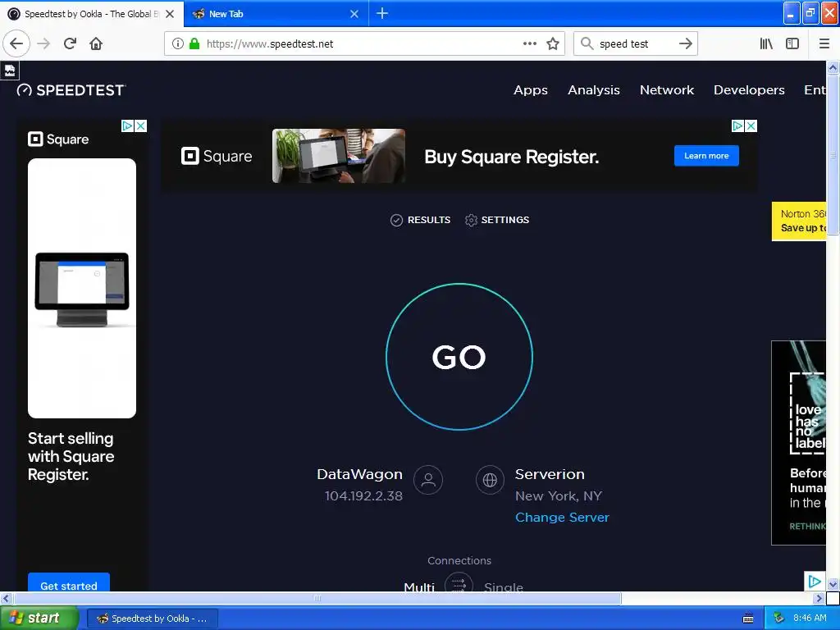Viewport: 840px width, 630px height.
Task: Click the IP address 104.192.2.38
Action: tap(363, 496)
